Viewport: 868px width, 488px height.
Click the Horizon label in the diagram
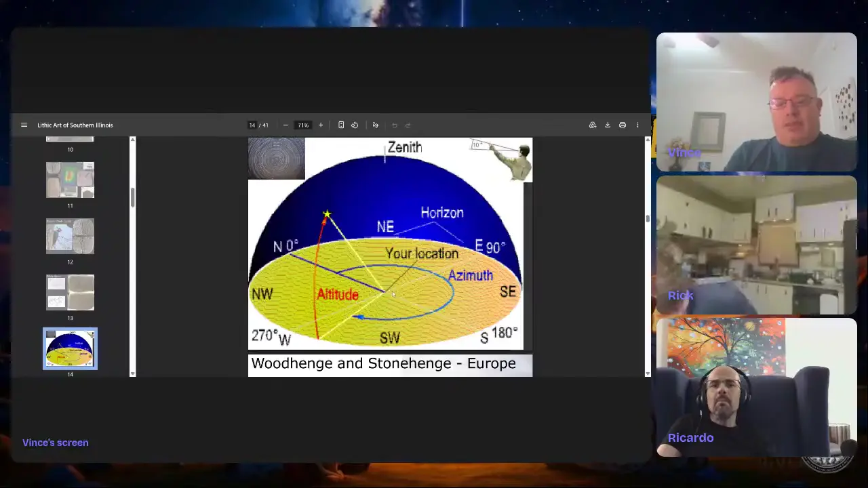(442, 213)
